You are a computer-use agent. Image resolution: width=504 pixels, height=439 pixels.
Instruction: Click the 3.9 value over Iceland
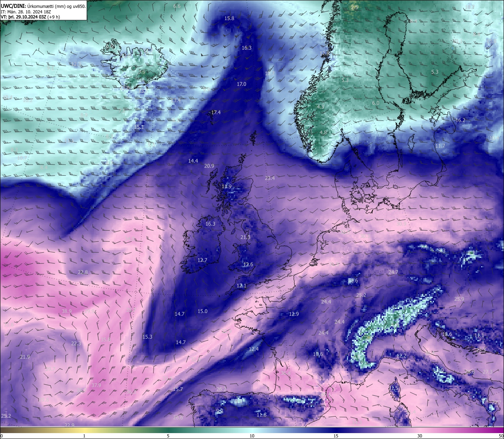[142, 72]
